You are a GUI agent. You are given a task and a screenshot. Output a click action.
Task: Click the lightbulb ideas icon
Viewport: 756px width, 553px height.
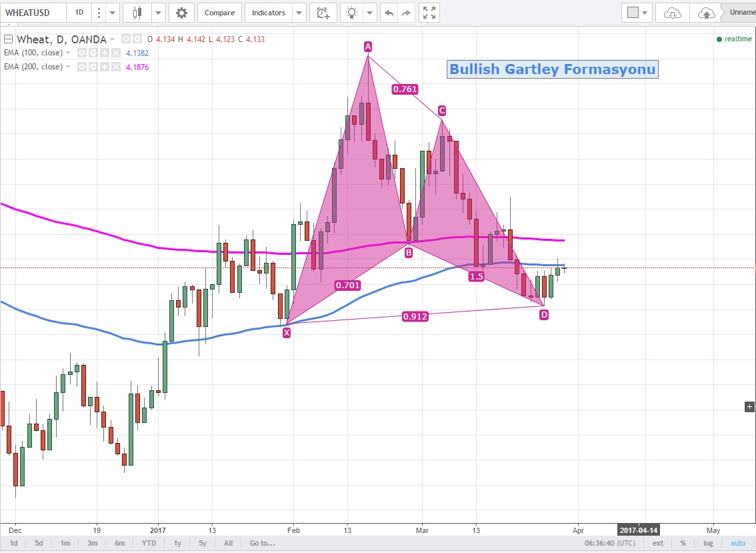pos(352,13)
